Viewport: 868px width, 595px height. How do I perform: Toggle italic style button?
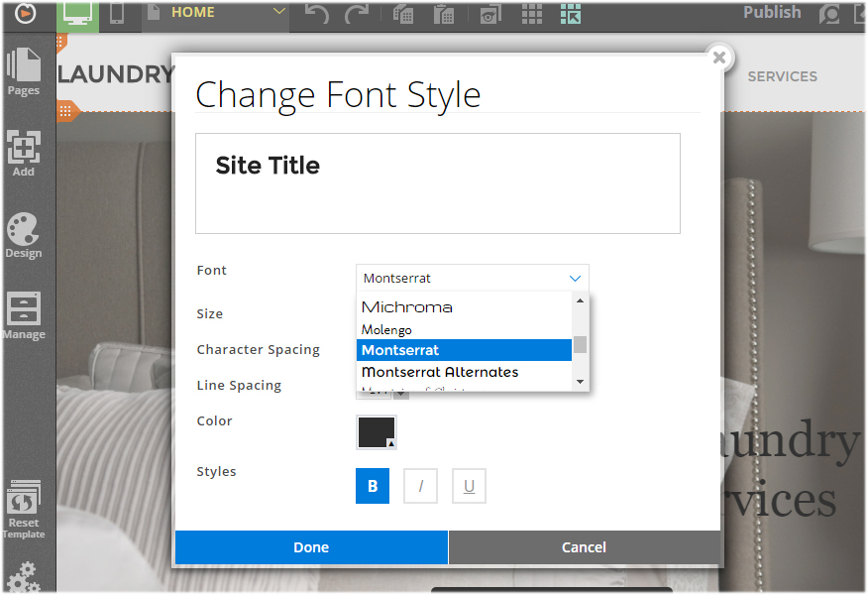[421, 486]
